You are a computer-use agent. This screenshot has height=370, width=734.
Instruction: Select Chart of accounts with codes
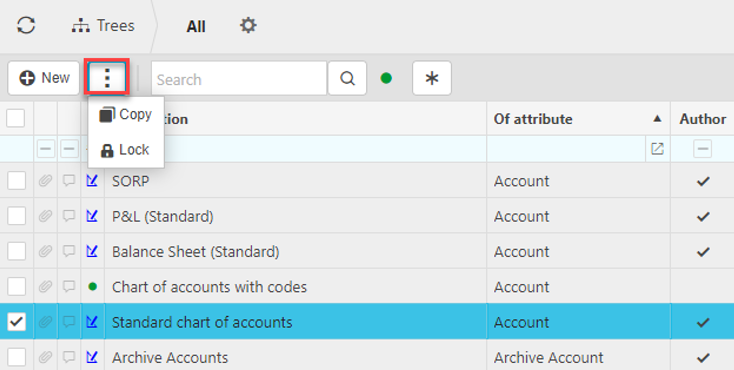[209, 287]
